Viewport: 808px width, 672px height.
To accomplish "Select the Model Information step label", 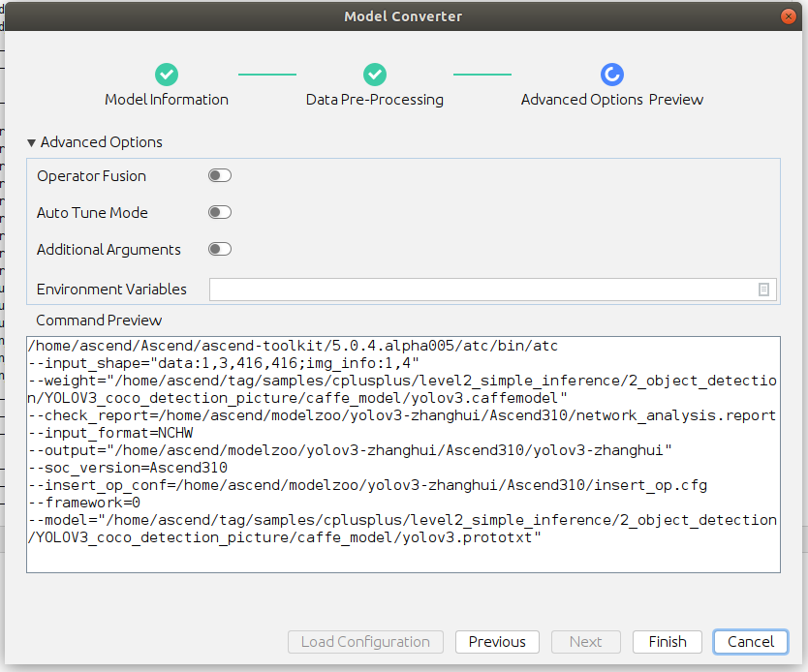I will click(x=167, y=100).
